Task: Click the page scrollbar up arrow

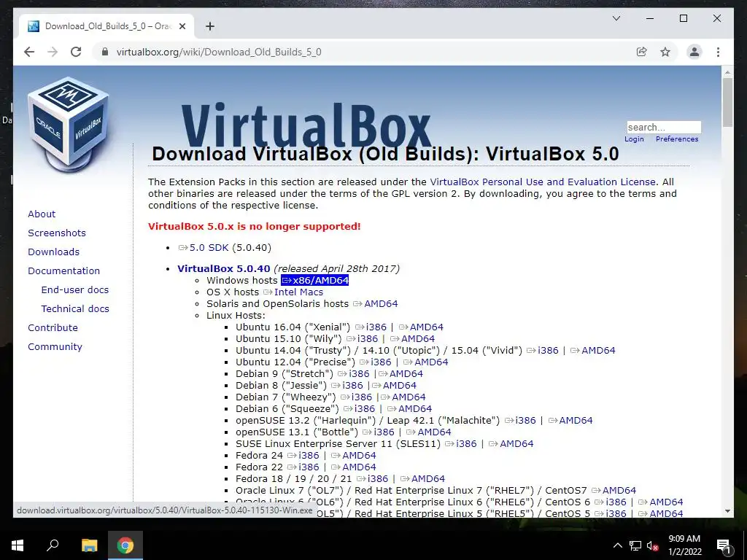Action: click(727, 72)
